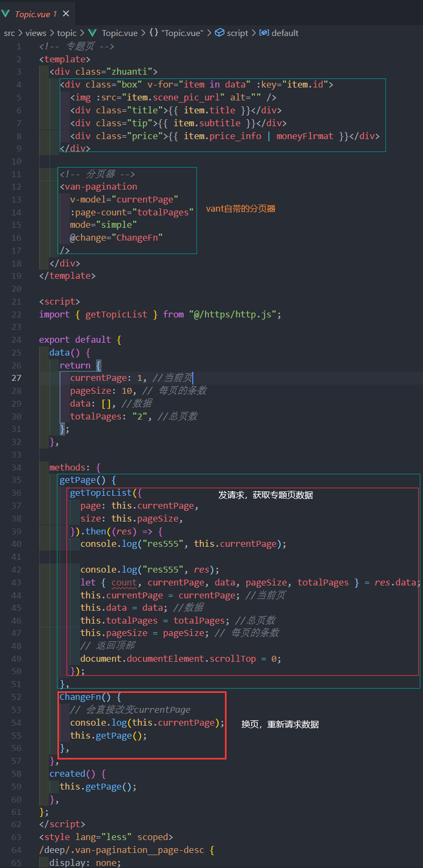Click export default on line 24

coord(75,340)
